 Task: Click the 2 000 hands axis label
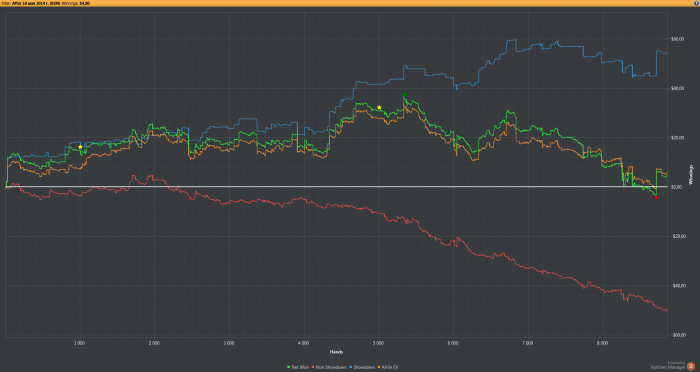tap(154, 343)
